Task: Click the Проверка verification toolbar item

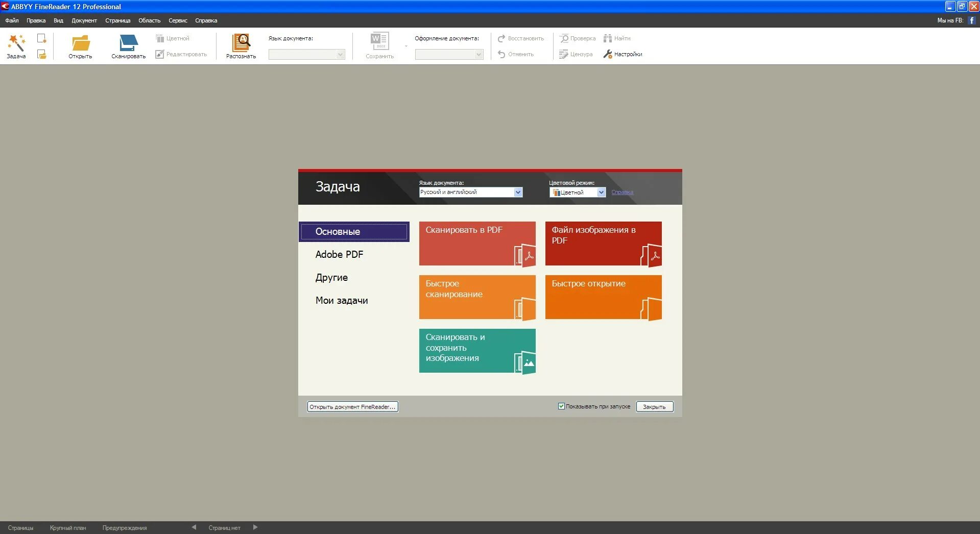Action: 578,38
